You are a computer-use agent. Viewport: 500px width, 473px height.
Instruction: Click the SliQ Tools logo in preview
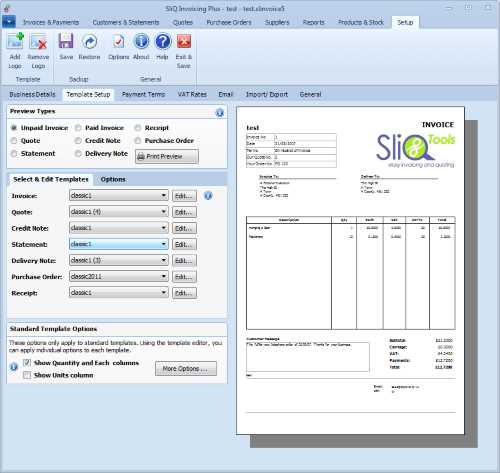coord(416,150)
